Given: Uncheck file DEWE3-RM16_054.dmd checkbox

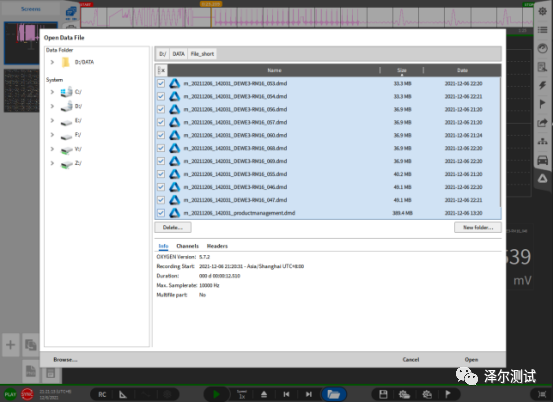Looking at the screenshot, I should [x=161, y=96].
